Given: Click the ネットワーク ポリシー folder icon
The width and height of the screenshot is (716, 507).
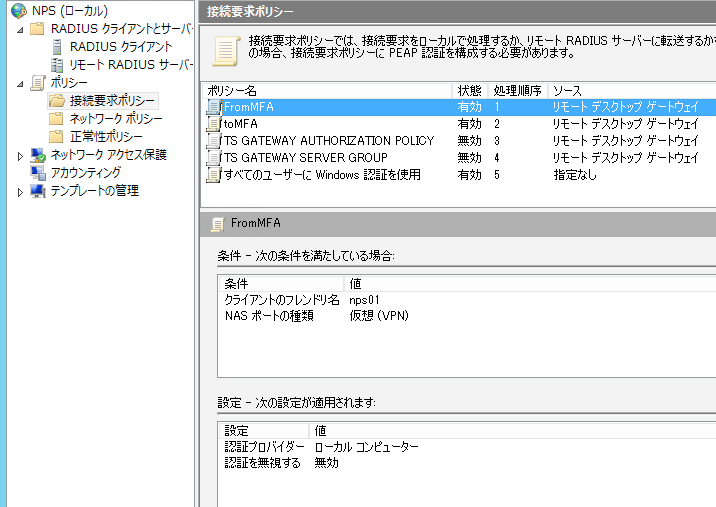Looking at the screenshot, I should [56, 119].
